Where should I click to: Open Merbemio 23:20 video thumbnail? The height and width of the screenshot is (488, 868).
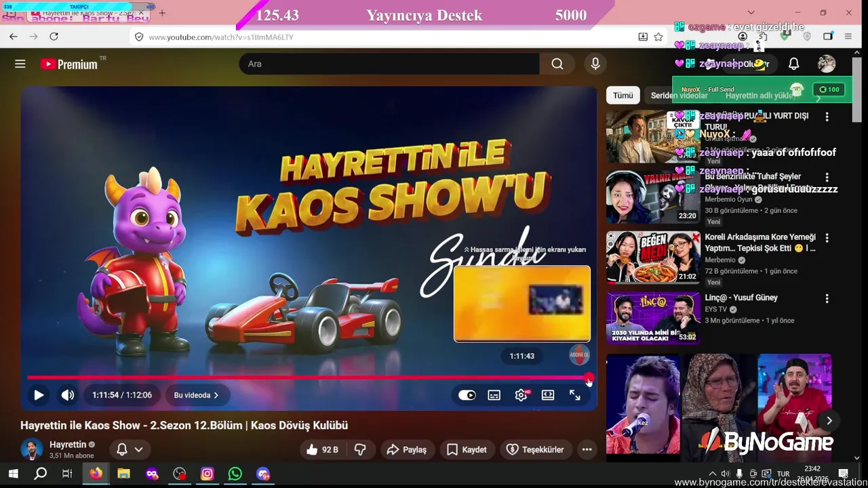(653, 197)
